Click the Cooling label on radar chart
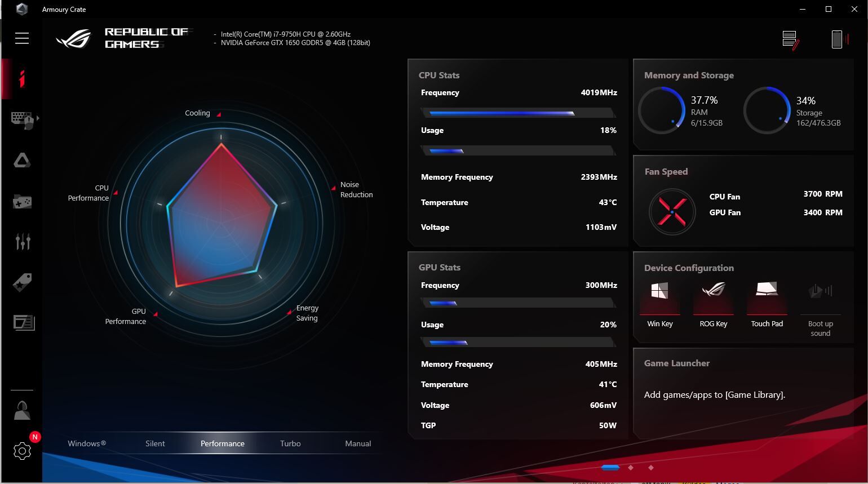Screen dimensions: 868x484 point(197,113)
